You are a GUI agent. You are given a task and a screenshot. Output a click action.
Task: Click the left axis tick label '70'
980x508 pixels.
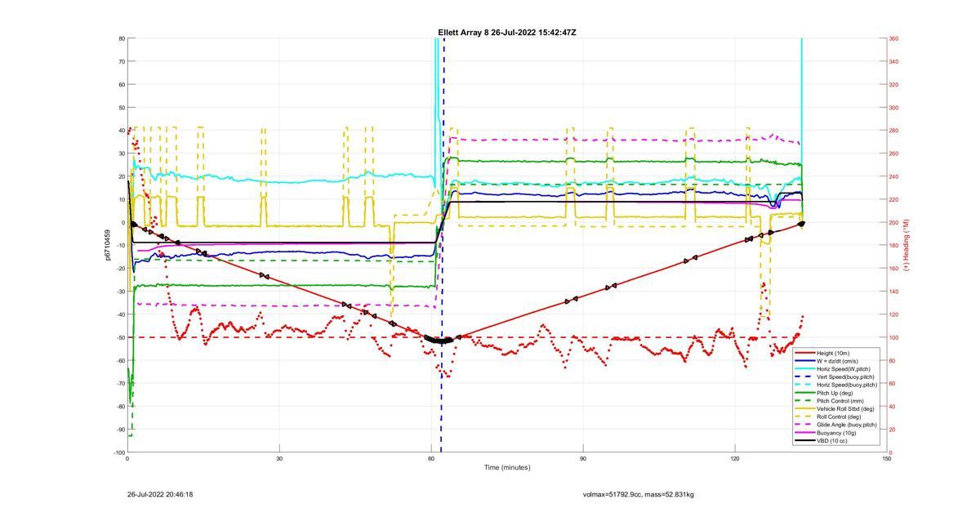pyautogui.click(x=121, y=61)
